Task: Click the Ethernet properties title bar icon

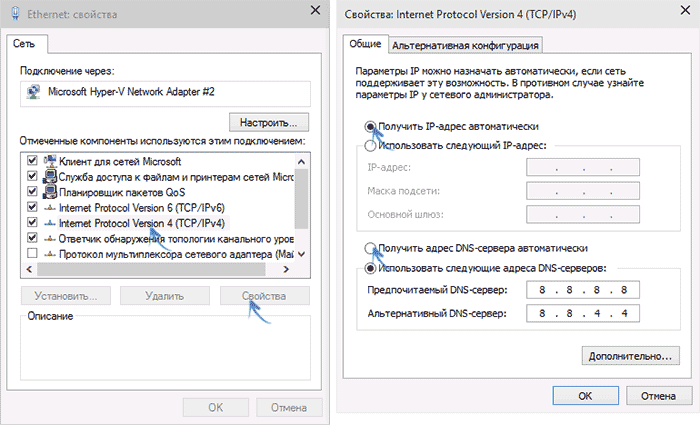Action: click(x=15, y=14)
